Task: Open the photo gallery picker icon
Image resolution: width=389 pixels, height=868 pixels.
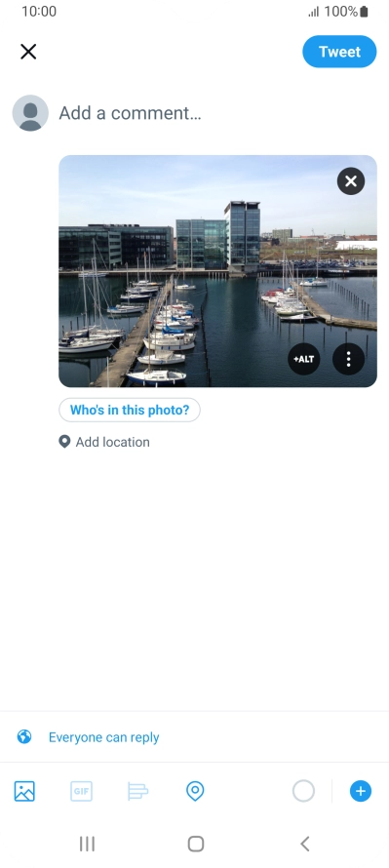Action: point(24,791)
